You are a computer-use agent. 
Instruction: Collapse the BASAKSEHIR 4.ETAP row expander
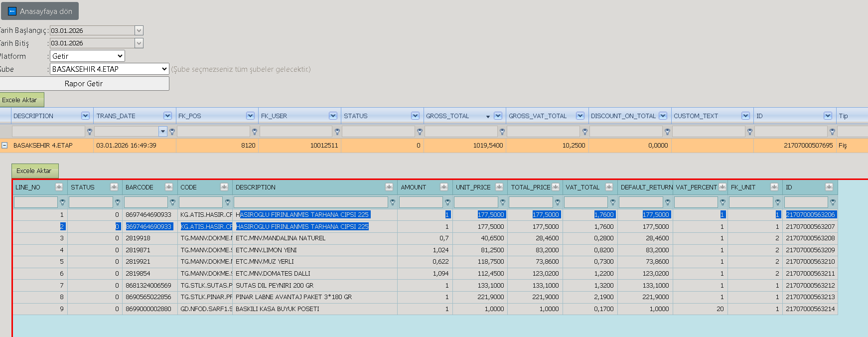[4, 146]
